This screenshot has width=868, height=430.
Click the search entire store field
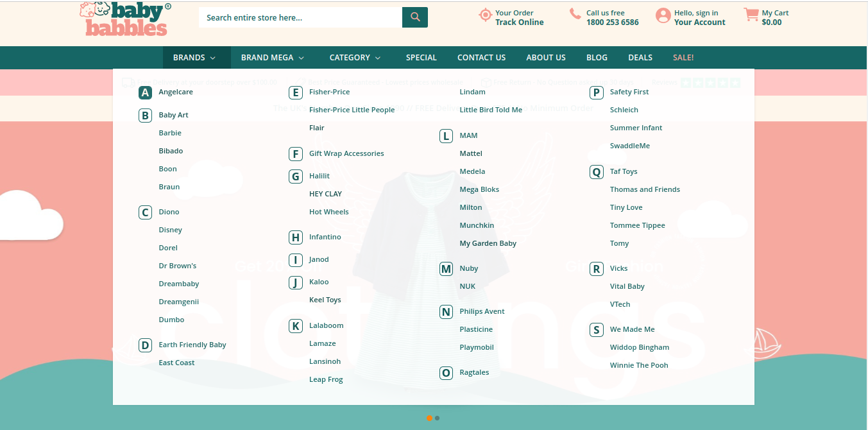coord(300,17)
